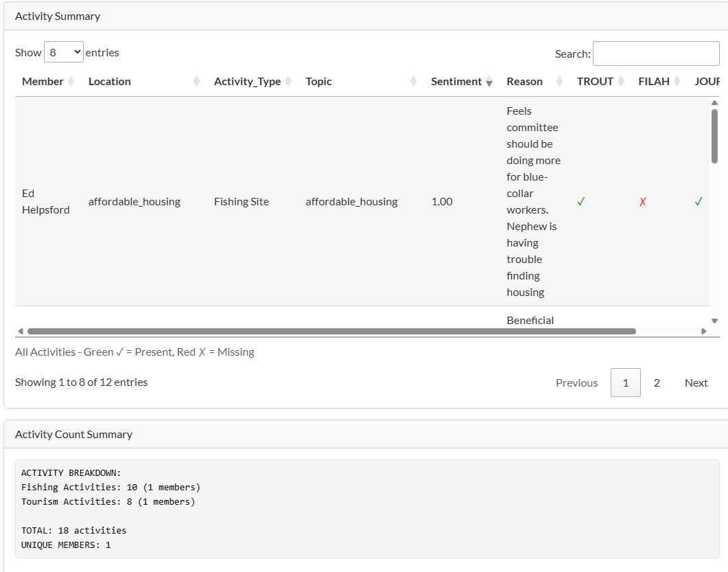Click red X in FILAH column

(x=642, y=202)
